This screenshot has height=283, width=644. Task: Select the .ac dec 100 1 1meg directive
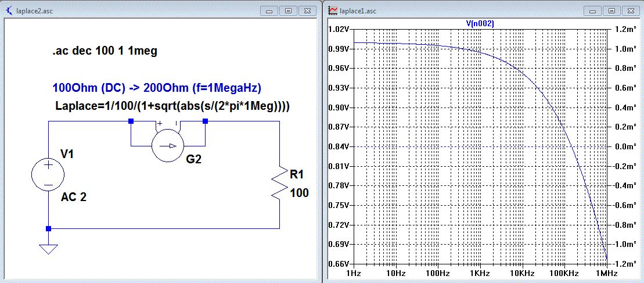coord(105,51)
